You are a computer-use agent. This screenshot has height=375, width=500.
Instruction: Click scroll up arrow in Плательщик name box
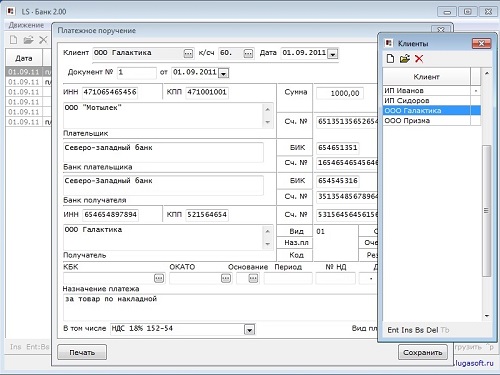pos(267,109)
